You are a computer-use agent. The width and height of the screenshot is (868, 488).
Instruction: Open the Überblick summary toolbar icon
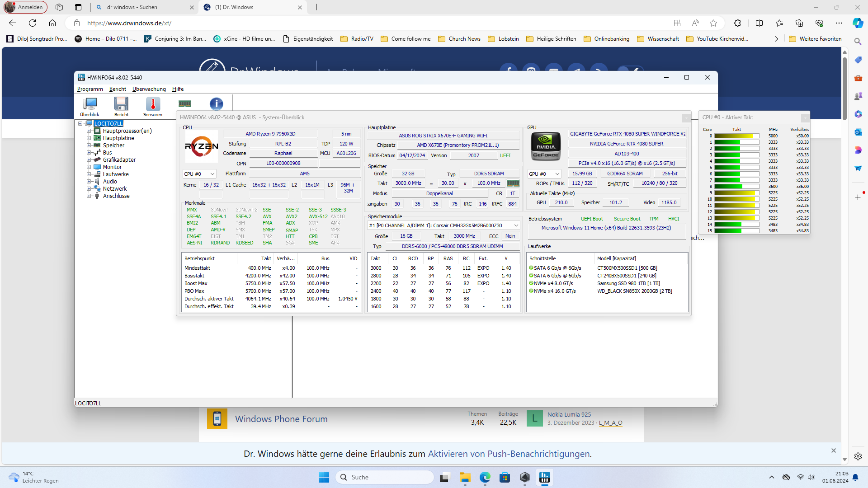90,105
